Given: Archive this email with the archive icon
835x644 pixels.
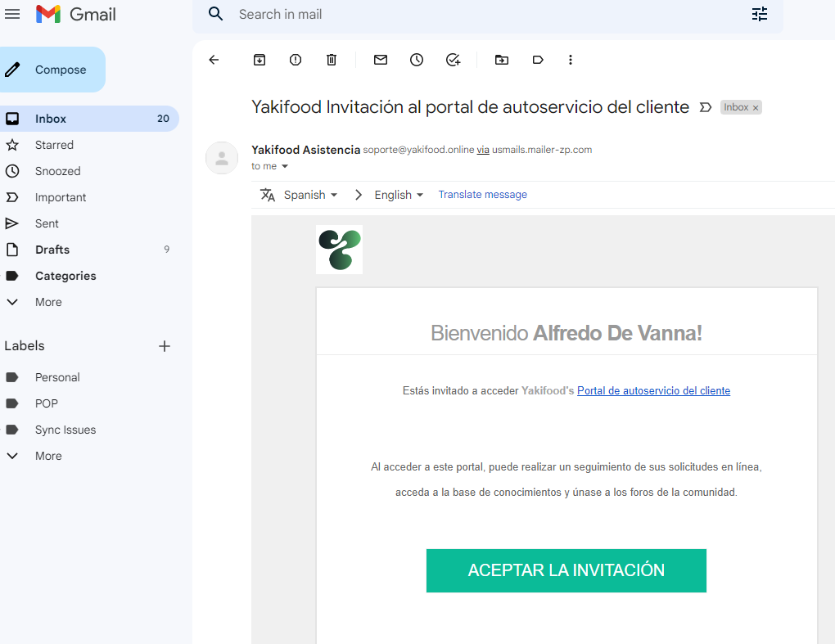Looking at the screenshot, I should [x=260, y=60].
